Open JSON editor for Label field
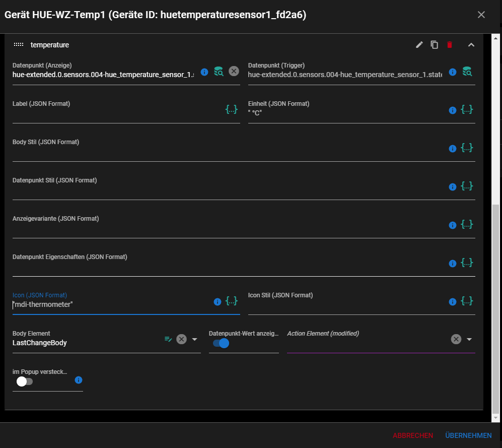This screenshot has height=448, width=502. click(231, 109)
